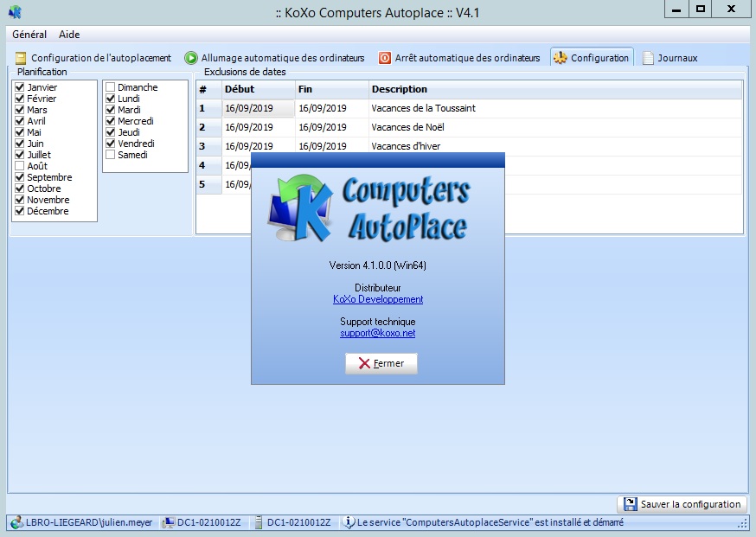Open the KoXo Developpement link
The height and width of the screenshot is (537, 756).
[378, 299]
